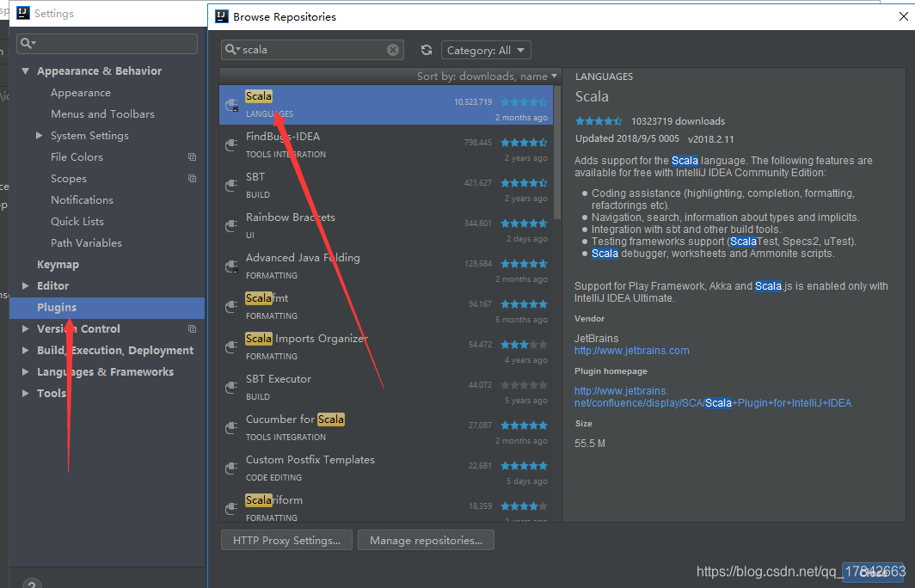Select the Scalafmt plugin row
The height and width of the screenshot is (588, 915).
386,307
